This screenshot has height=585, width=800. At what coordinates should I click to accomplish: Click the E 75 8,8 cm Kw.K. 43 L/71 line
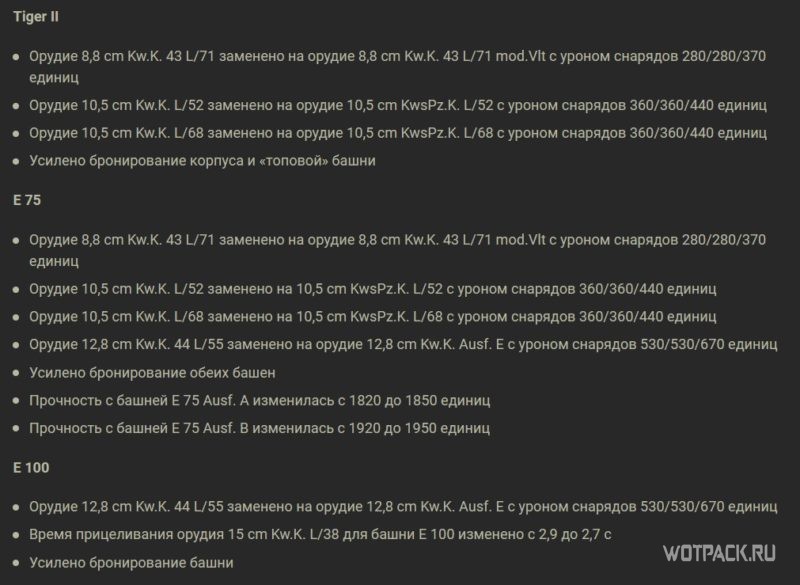tap(397, 250)
